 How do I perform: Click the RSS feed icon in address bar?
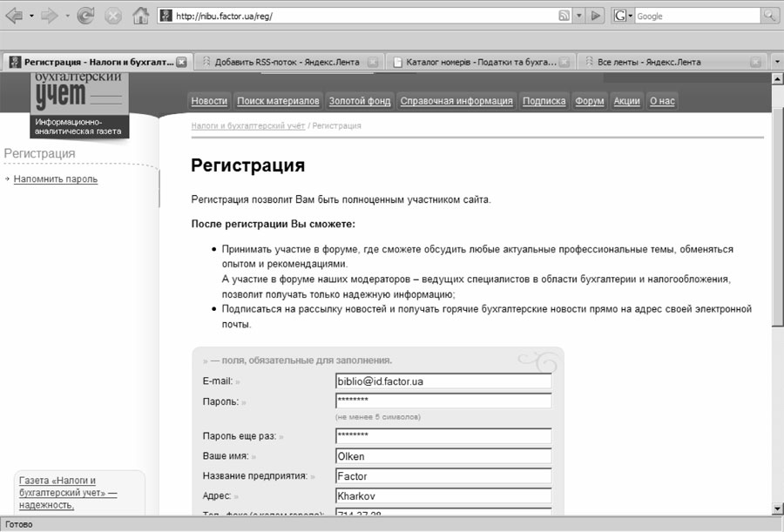[564, 16]
